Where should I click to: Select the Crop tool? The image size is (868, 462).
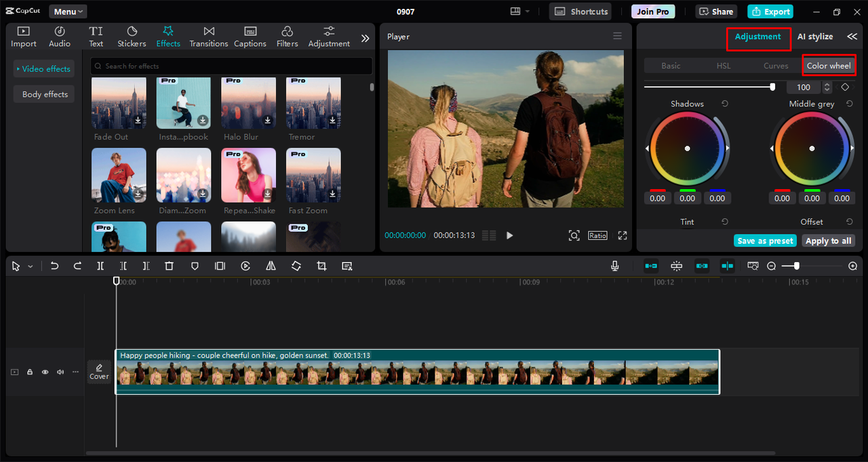(321, 266)
